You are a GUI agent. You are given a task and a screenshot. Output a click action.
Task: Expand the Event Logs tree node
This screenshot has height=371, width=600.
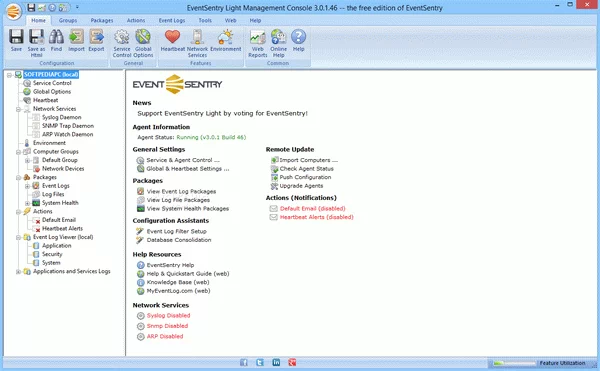coord(27,186)
